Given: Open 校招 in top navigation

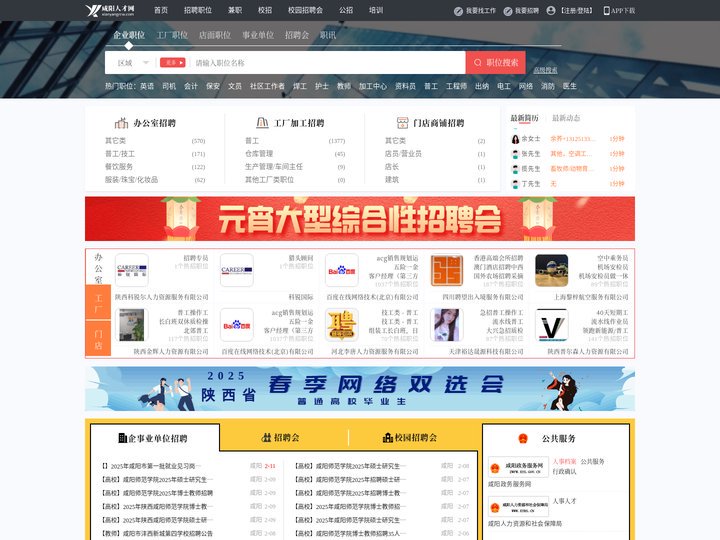Looking at the screenshot, I should [265, 10].
